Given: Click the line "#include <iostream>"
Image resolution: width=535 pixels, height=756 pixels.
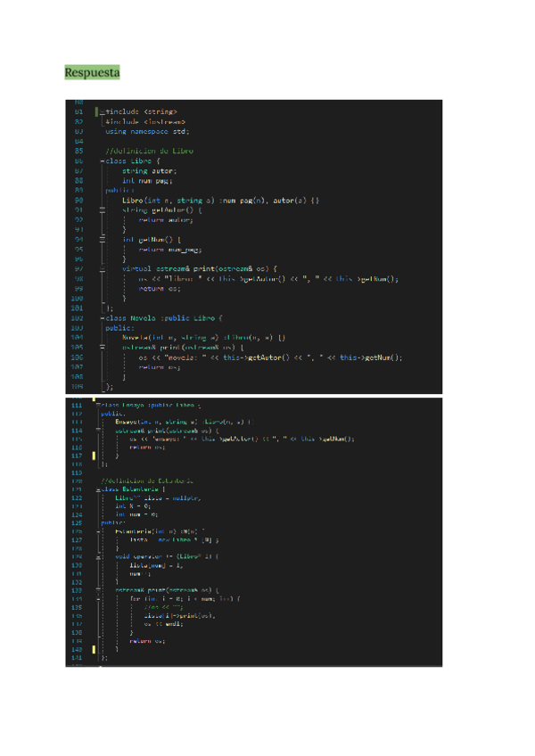Looking at the screenshot, I should 145,121.
